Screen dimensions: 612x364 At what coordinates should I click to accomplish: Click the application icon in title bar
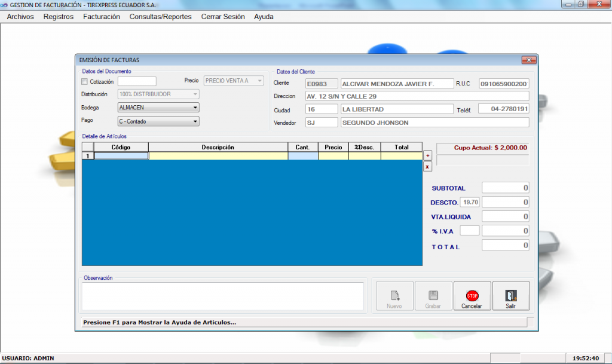[5, 4]
